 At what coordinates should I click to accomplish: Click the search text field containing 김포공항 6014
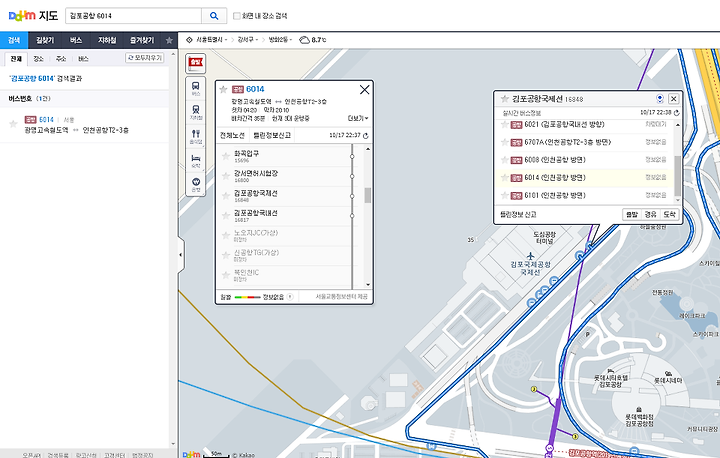134,16
